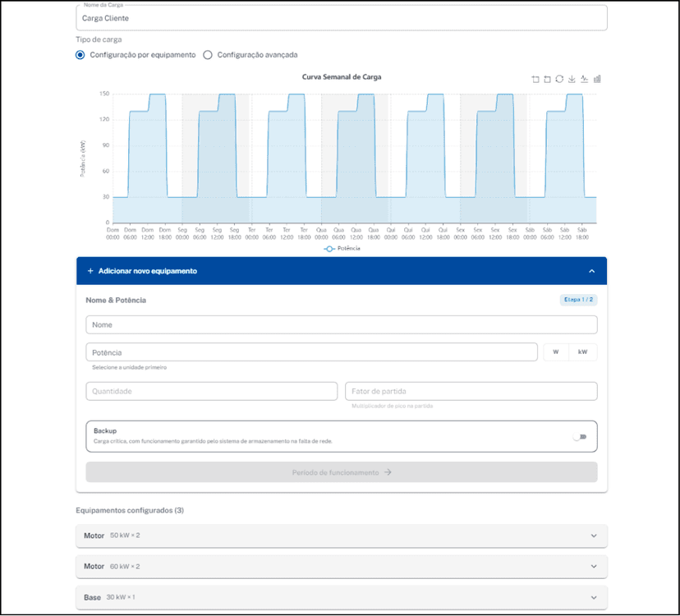Click the Quantidade input field
The image size is (680, 616).
point(211,391)
